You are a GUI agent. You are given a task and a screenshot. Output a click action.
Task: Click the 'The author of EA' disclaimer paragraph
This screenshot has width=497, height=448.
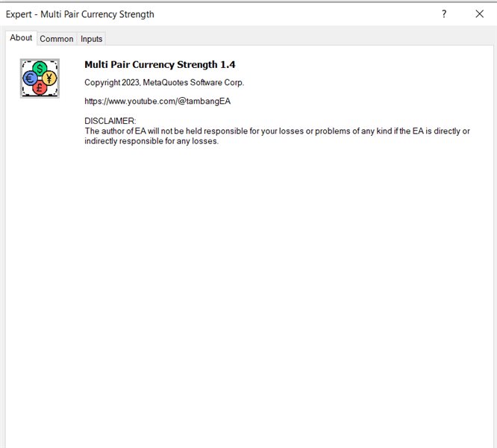[277, 136]
